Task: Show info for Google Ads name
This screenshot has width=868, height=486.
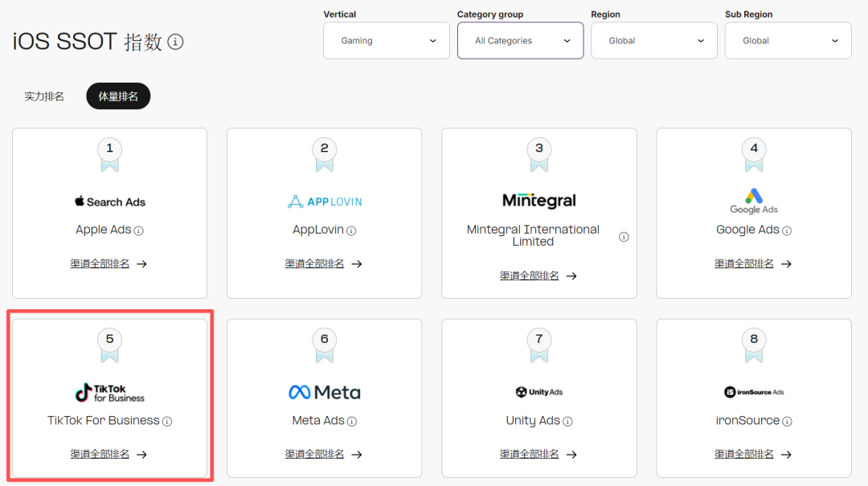Action: pyautogui.click(x=787, y=231)
